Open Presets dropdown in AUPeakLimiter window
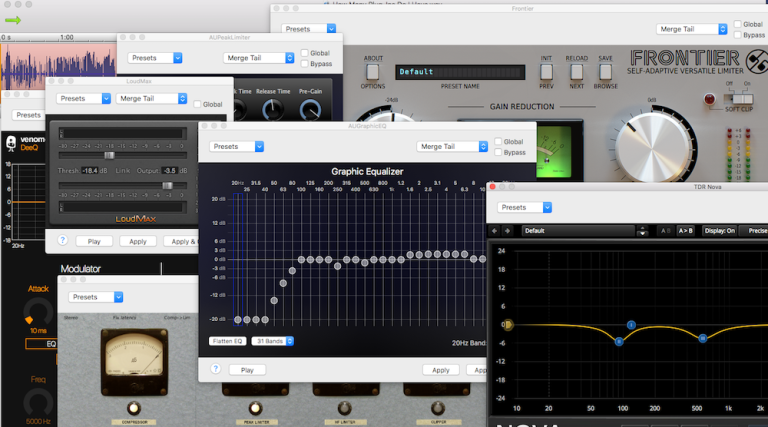768x427 pixels. [x=155, y=58]
